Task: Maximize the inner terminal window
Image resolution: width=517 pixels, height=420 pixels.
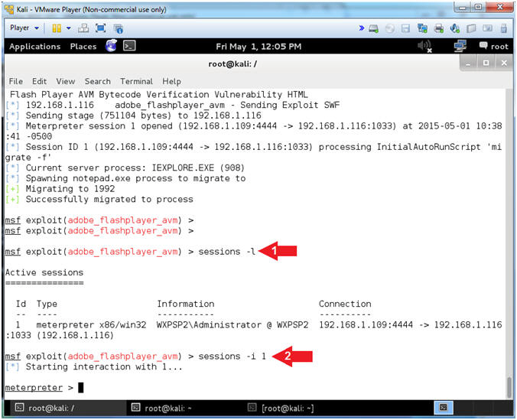Action: [486, 63]
